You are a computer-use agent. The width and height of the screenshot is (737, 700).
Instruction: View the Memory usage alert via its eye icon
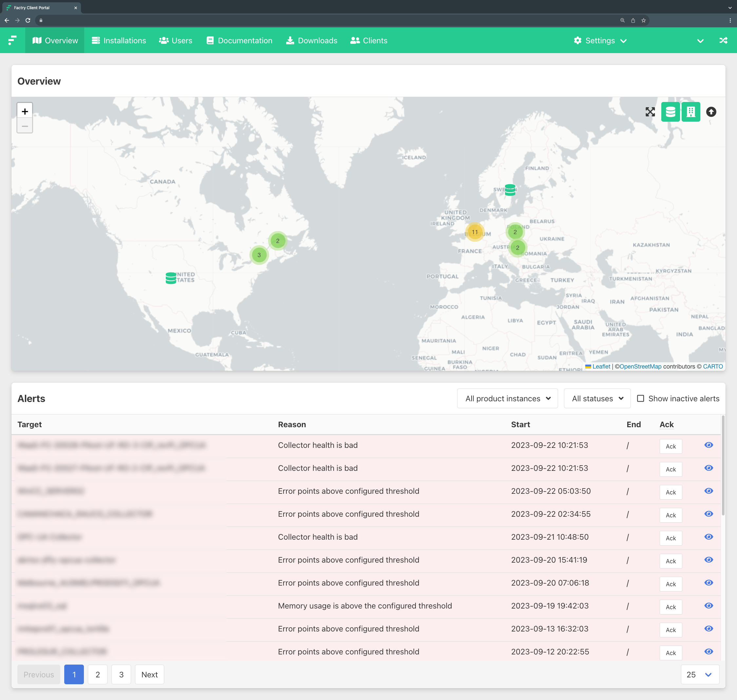coord(708,606)
